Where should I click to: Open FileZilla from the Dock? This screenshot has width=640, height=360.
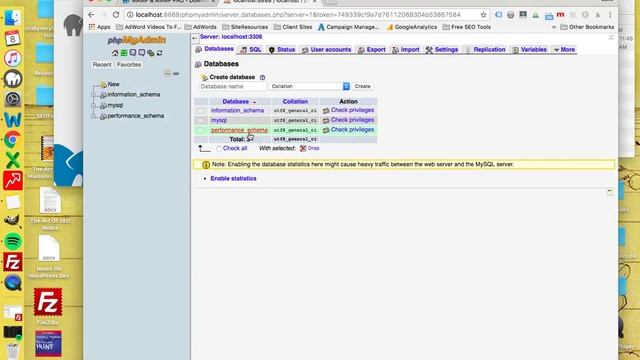point(13,262)
